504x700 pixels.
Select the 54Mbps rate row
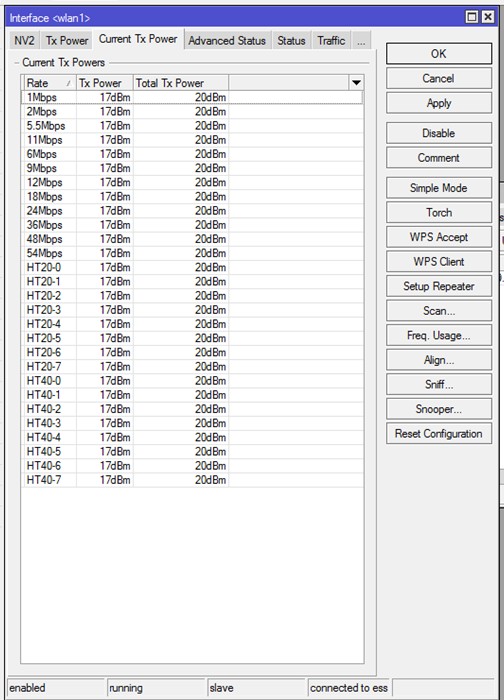(192, 253)
